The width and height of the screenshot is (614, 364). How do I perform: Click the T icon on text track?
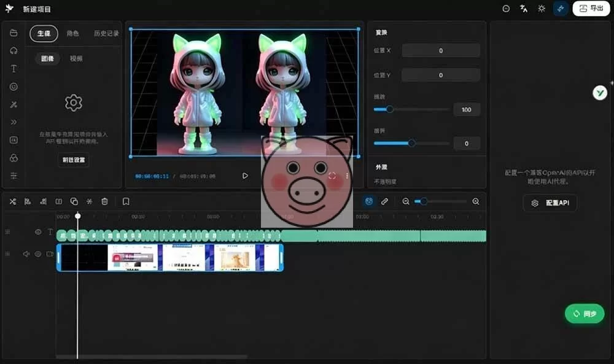tap(50, 232)
